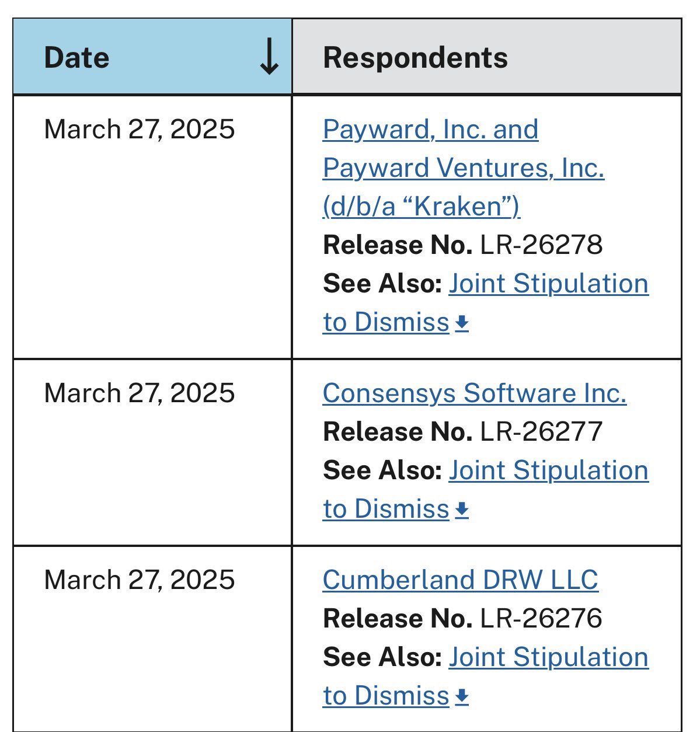Open the Consensys Software Inc. link

click(474, 393)
